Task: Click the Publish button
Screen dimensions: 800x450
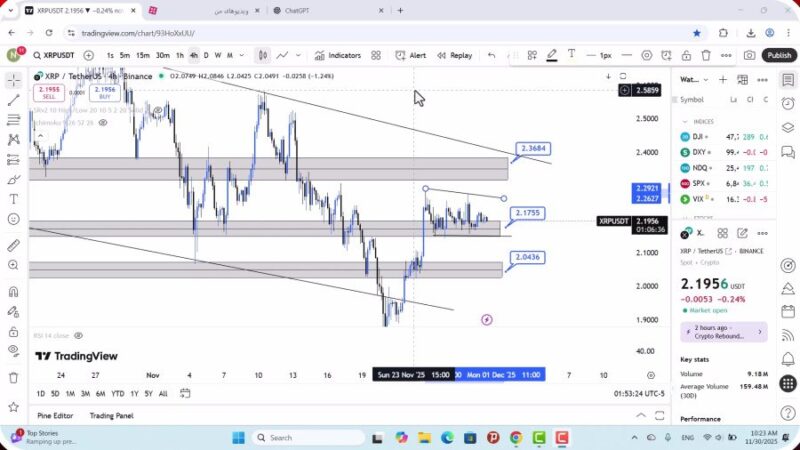Action: coord(779,56)
